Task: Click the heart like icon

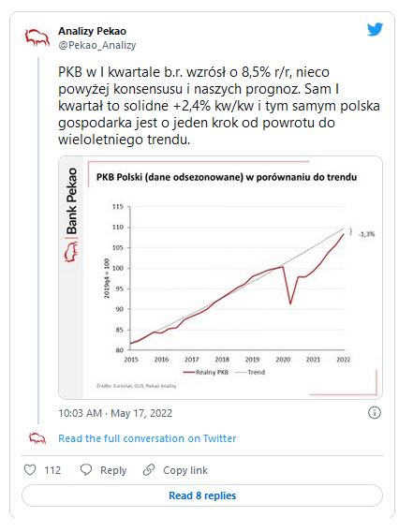Action: coord(30,470)
